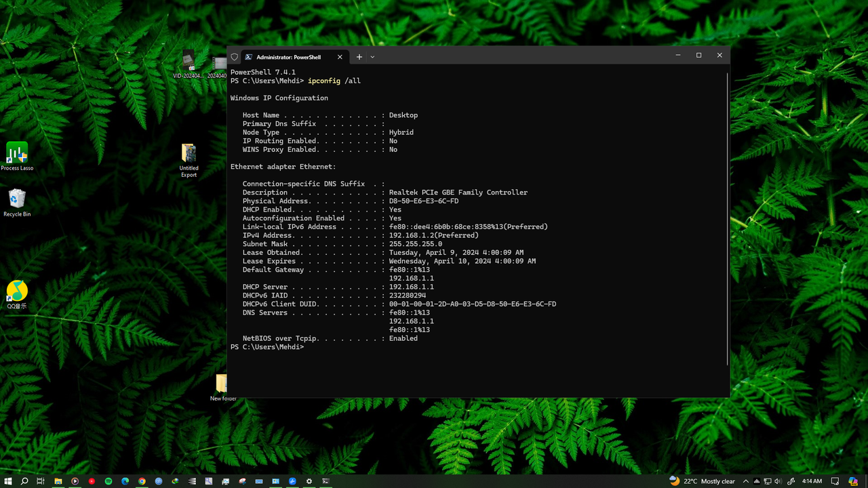This screenshot has width=868, height=488.
Task: Click the Node Type value Hybrid
Action: [401, 132]
